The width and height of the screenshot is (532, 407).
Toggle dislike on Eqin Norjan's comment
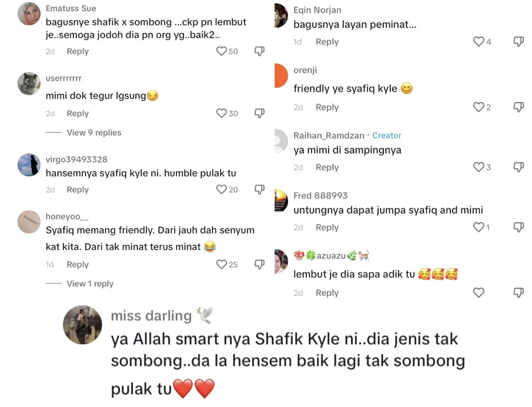(519, 42)
